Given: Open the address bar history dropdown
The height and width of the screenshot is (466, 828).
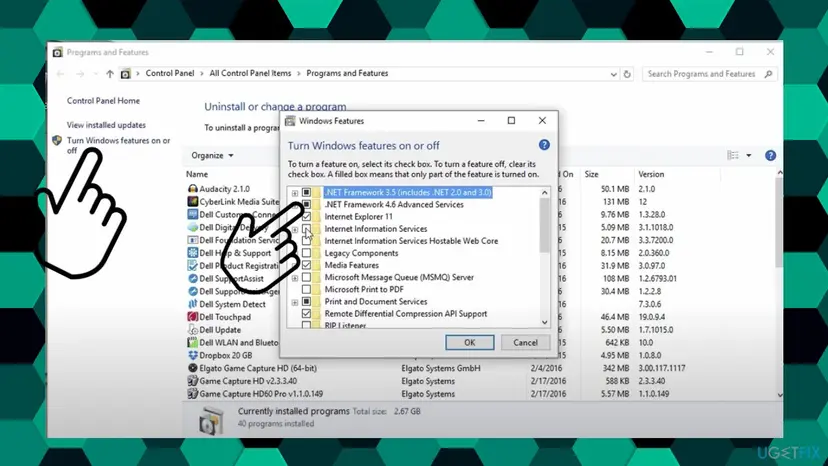Looking at the screenshot, I should [613, 74].
